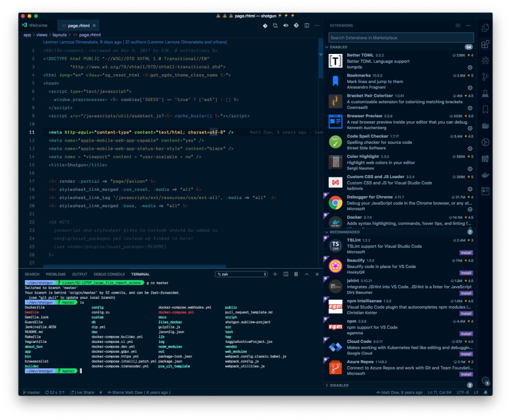Open the Docker extension entry
Image resolution: width=511 pixels, height=420 pixels.
point(400,221)
